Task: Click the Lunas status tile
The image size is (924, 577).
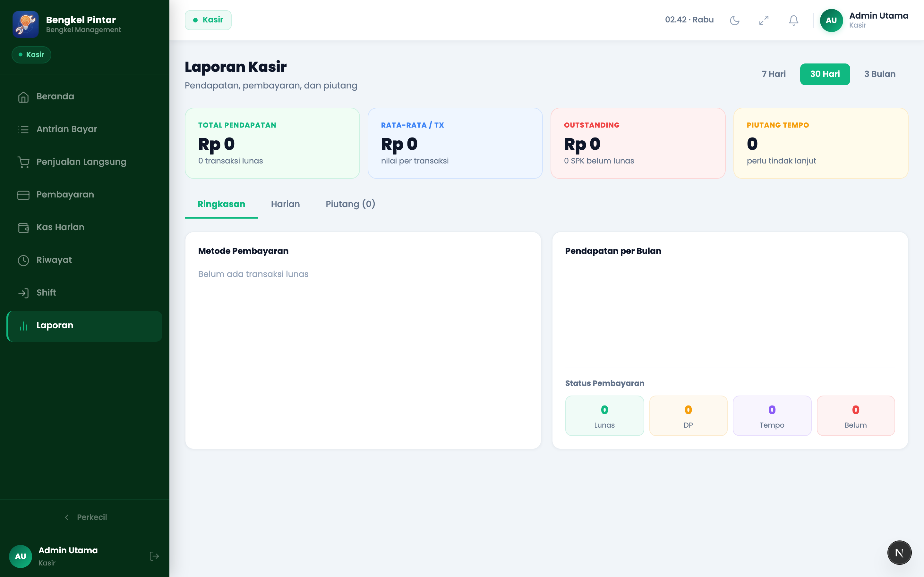Action: pos(604,415)
